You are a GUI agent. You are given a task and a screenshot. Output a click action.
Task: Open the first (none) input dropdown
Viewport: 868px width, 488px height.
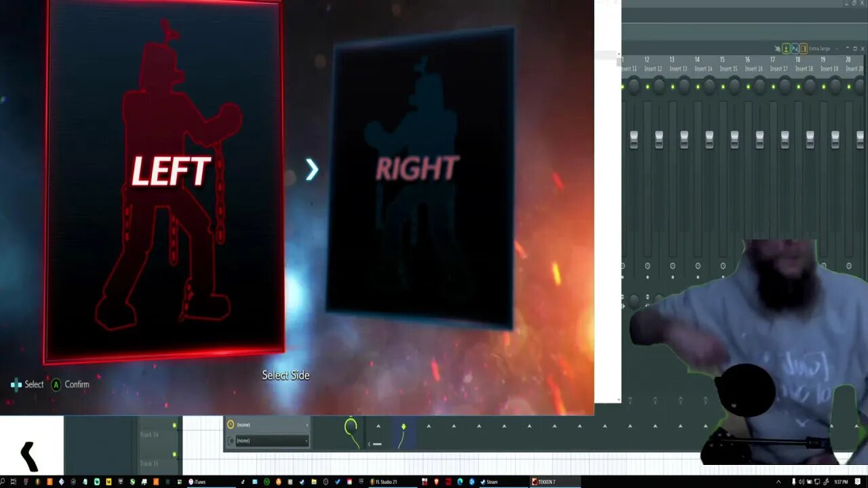tap(273, 424)
